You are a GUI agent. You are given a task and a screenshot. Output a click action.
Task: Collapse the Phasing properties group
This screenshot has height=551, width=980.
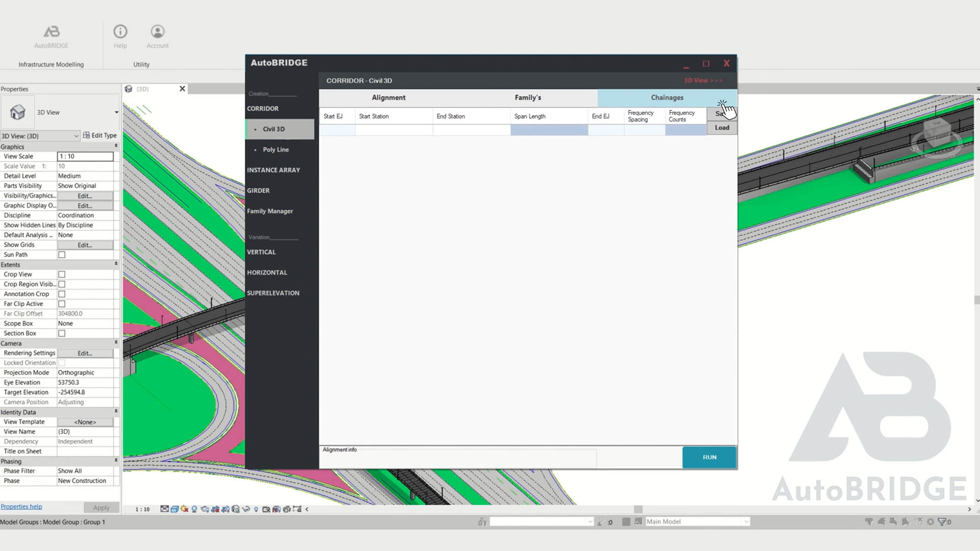click(x=116, y=461)
